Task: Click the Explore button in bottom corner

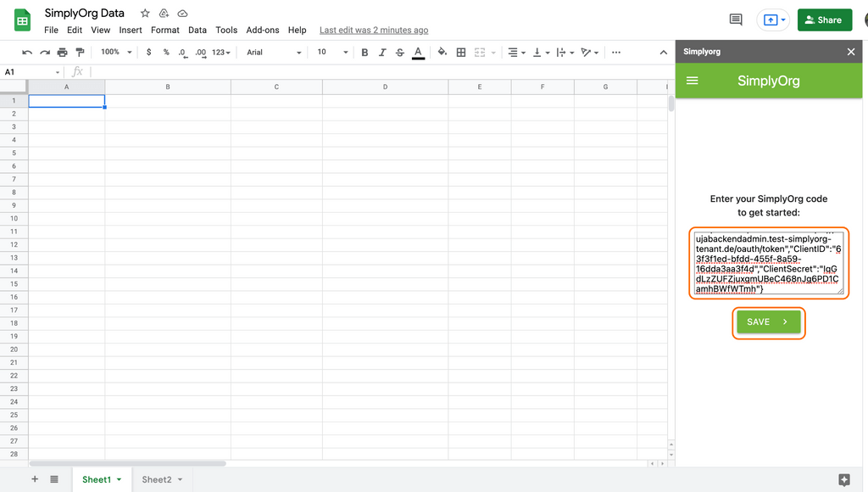Action: pyautogui.click(x=844, y=480)
